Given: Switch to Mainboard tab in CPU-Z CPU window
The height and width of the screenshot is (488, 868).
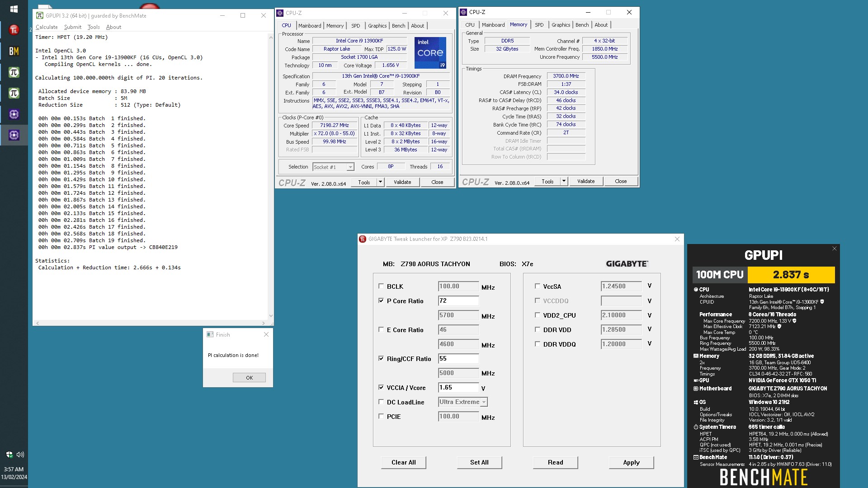Looking at the screenshot, I should point(310,26).
